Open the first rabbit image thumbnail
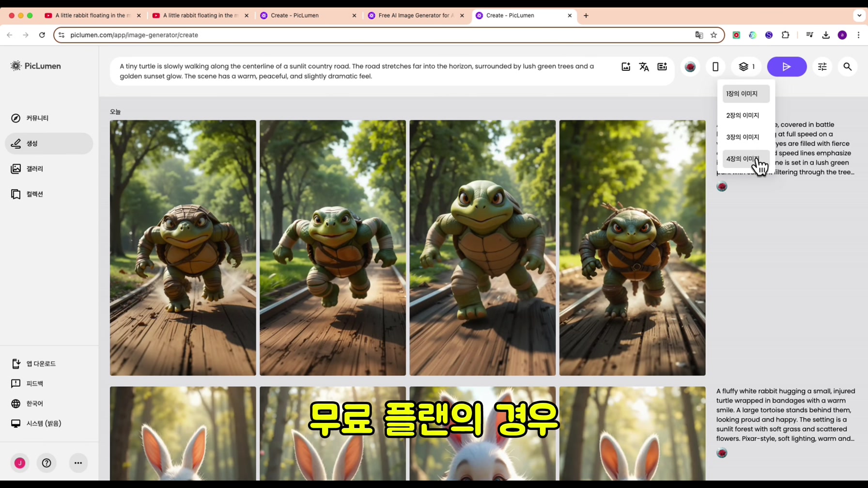This screenshot has height=488, width=868. click(x=183, y=433)
